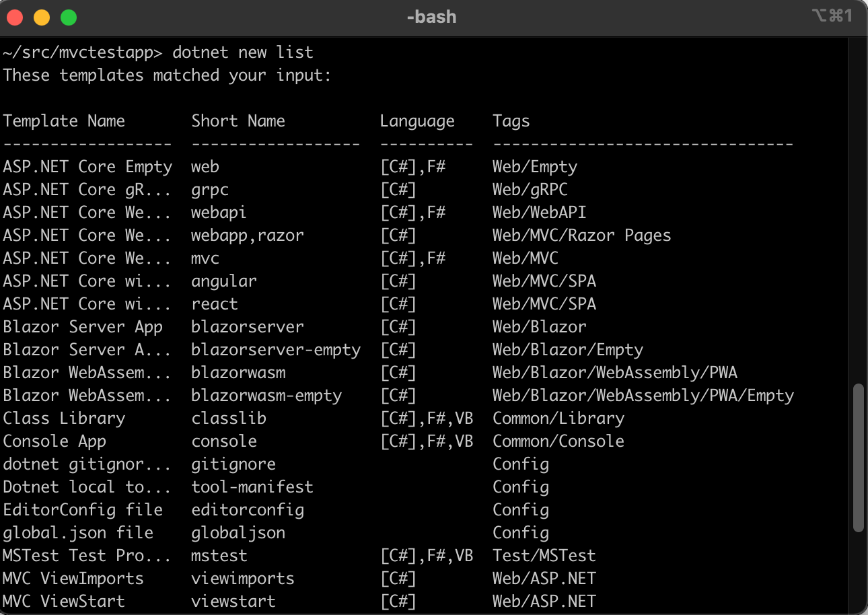Image resolution: width=868 pixels, height=615 pixels.
Task: Click the 'Language' column header
Action: pyautogui.click(x=417, y=121)
